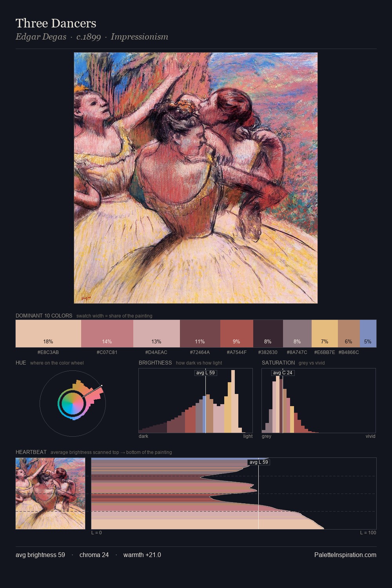The image size is (392, 588).
Task: Click the hue color wheel
Action: click(73, 403)
